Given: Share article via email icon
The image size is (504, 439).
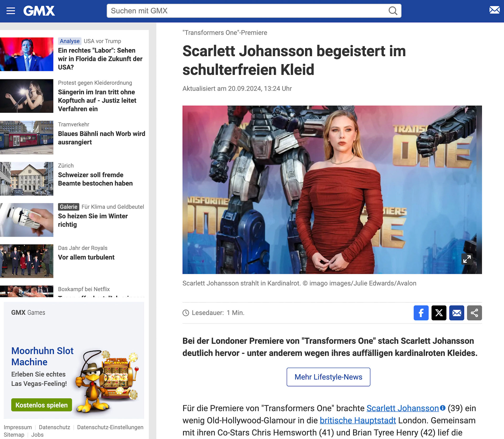Looking at the screenshot, I should click(x=456, y=313).
